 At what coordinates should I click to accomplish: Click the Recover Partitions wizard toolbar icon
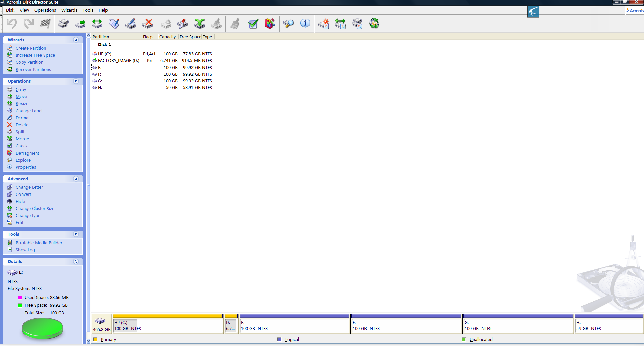(x=374, y=24)
